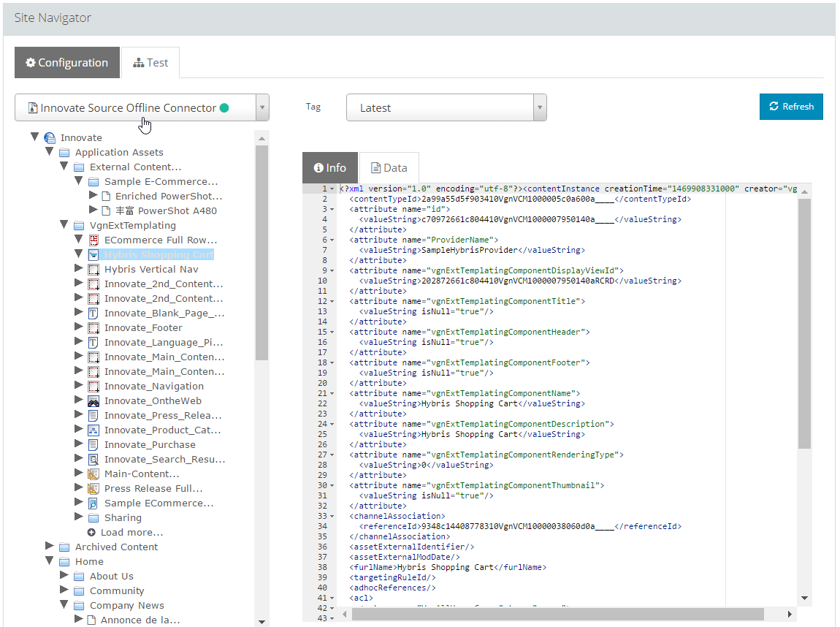The image size is (840, 627).
Task: Click the Innovate_Purchase document icon
Action: [93, 445]
